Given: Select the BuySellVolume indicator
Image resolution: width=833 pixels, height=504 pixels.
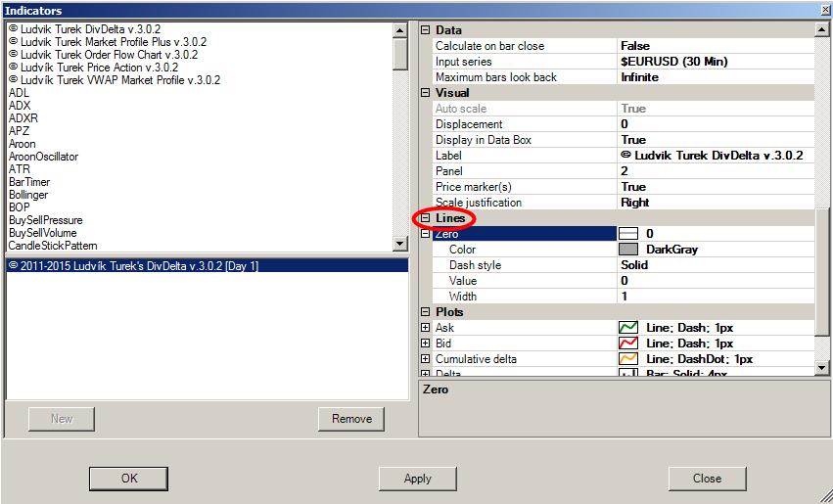Looking at the screenshot, I should coord(42,233).
